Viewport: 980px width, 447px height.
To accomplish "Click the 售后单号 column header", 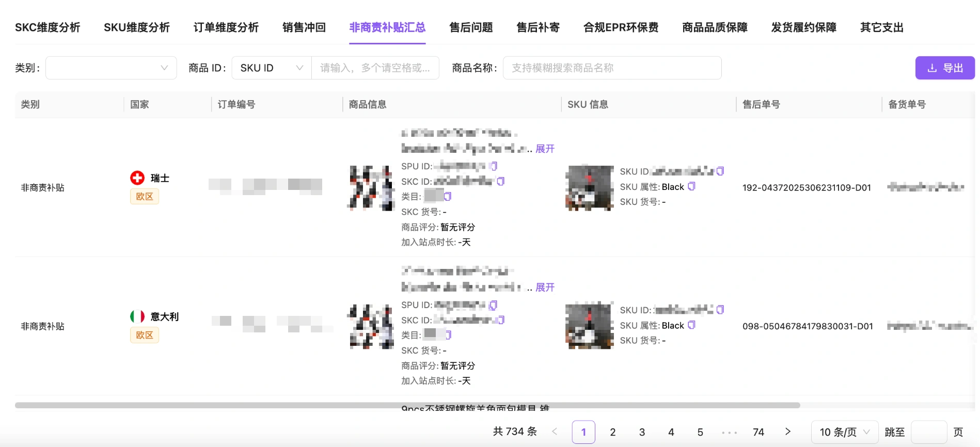I will [x=761, y=104].
